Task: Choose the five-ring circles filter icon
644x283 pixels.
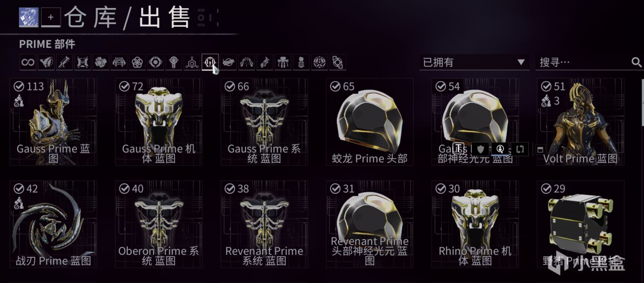Action: point(137,62)
